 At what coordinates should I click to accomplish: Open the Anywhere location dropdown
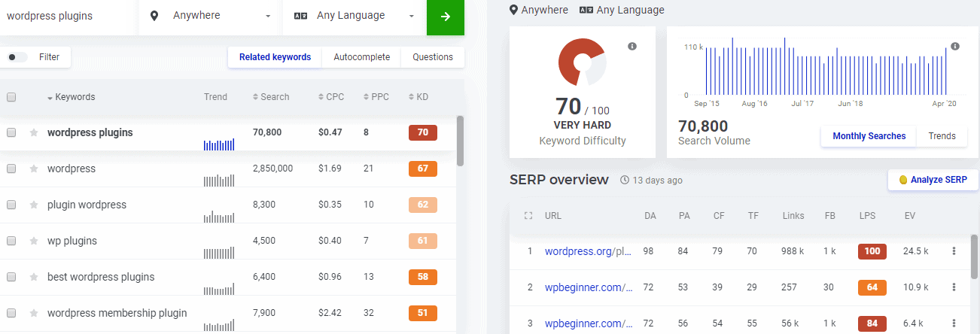point(211,16)
